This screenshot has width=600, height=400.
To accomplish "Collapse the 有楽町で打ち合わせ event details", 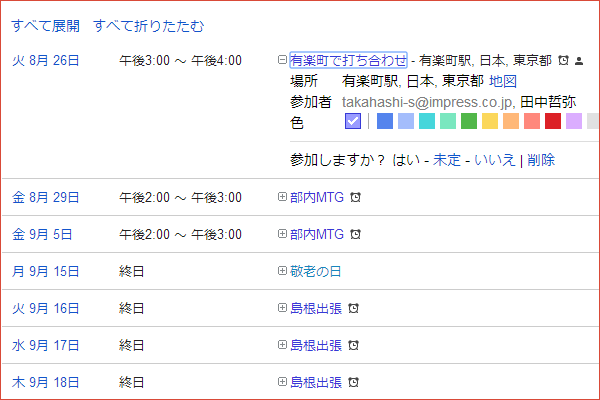I will click(282, 60).
